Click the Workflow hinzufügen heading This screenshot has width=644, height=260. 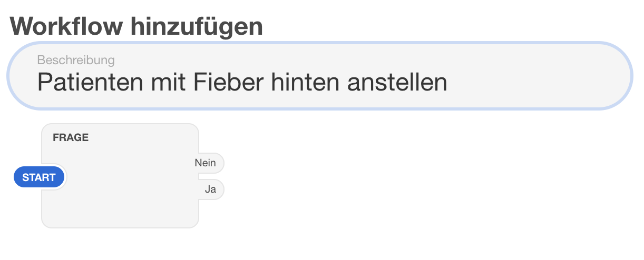click(136, 26)
